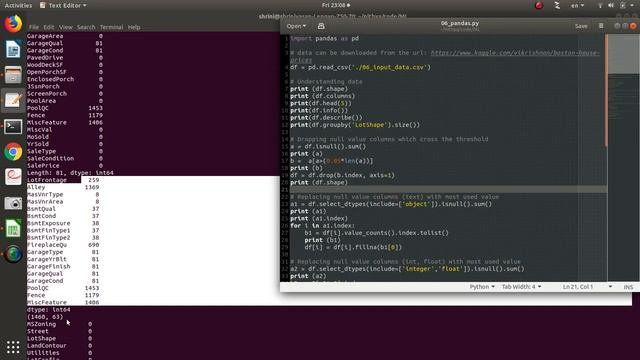Open the system menu arrow
The height and width of the screenshot is (360, 640).
(633, 5)
